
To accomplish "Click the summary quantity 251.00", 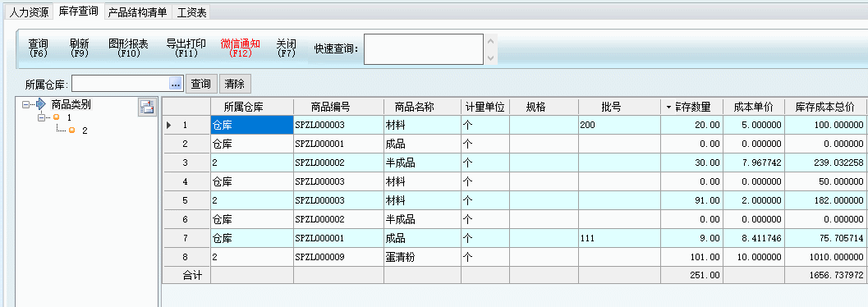I will [691, 276].
